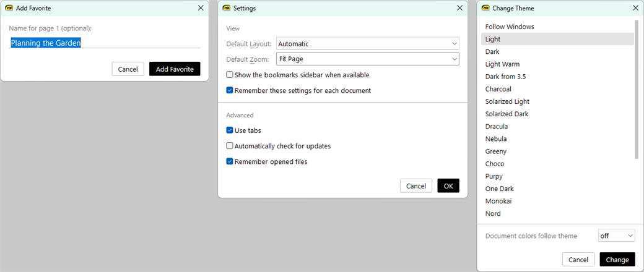Open the Default Layout dropdown
The image size is (644, 272).
tap(368, 43)
